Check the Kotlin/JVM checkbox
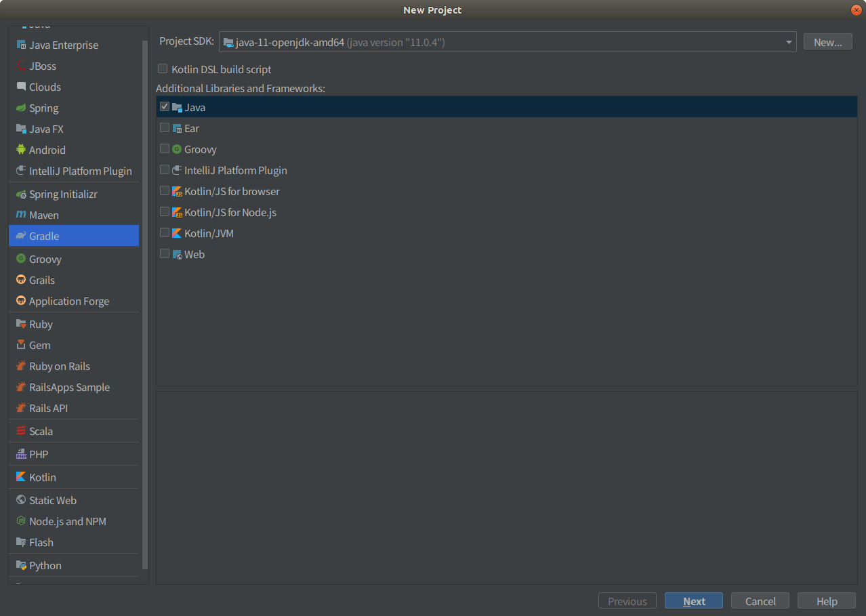The height and width of the screenshot is (616, 866). [x=165, y=233]
